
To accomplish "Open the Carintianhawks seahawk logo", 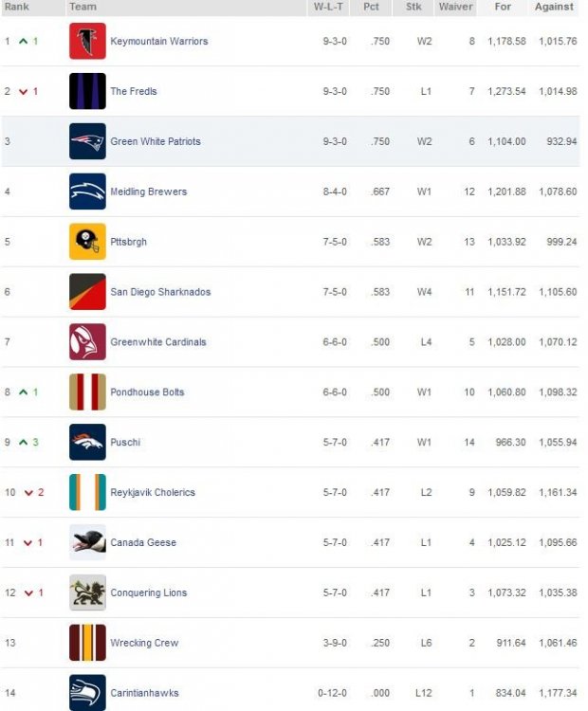I will [87, 692].
